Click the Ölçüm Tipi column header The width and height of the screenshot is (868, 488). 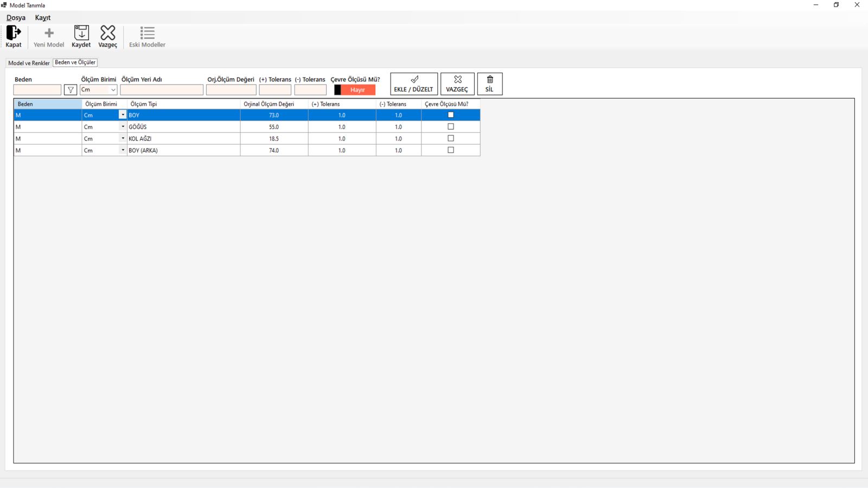[183, 104]
